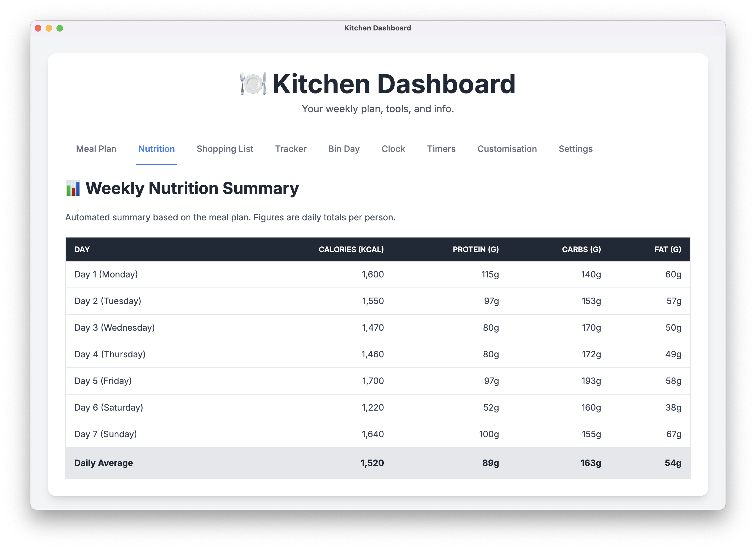Click the green zoom window button
756x550 pixels.
click(x=60, y=28)
